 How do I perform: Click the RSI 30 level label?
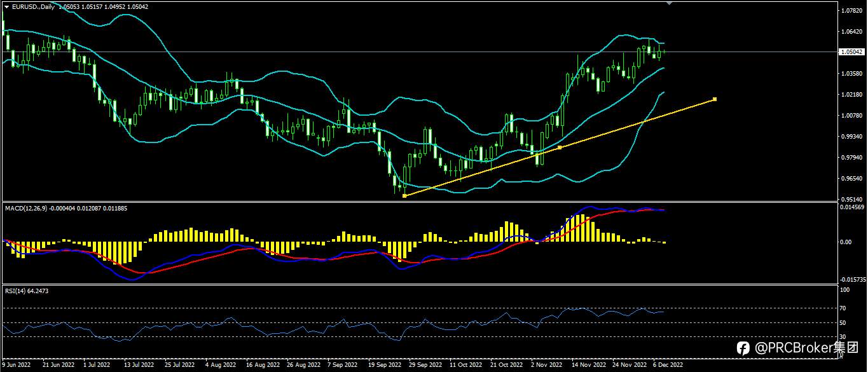click(843, 337)
